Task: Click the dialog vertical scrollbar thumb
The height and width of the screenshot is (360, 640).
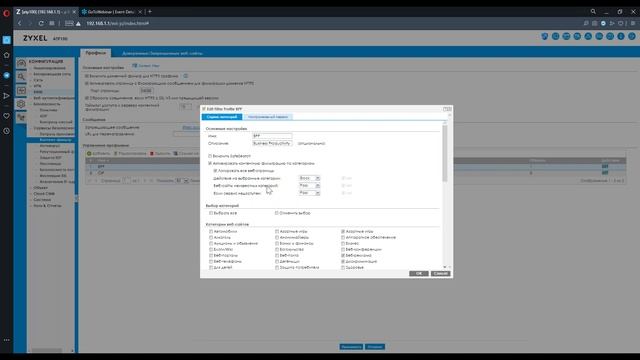Action: click(x=444, y=153)
